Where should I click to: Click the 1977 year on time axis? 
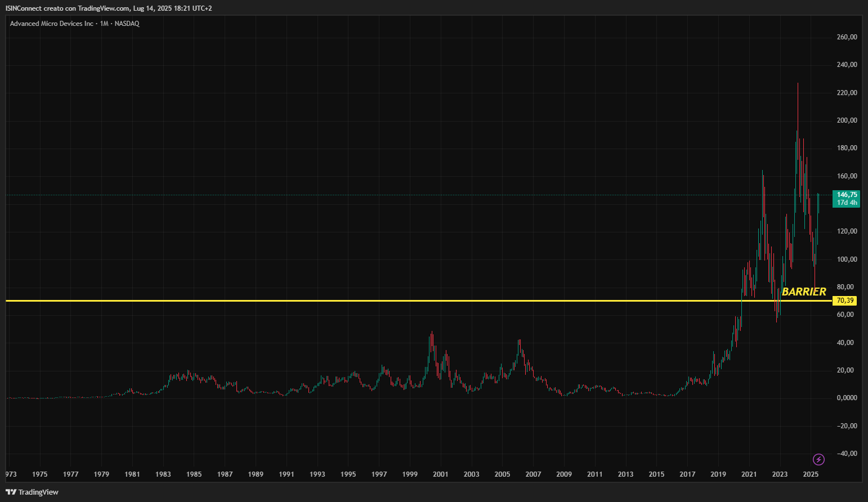coord(70,474)
